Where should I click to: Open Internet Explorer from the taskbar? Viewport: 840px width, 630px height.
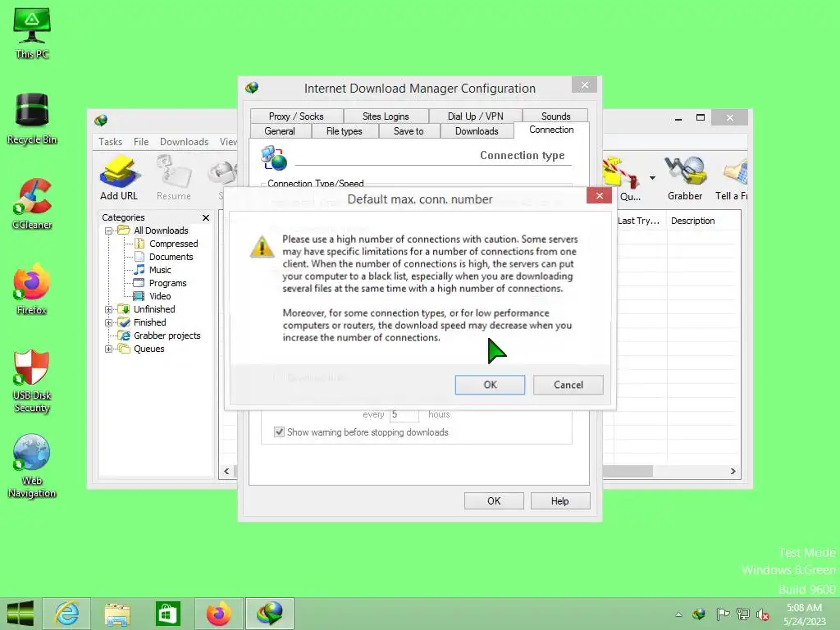coord(67,614)
